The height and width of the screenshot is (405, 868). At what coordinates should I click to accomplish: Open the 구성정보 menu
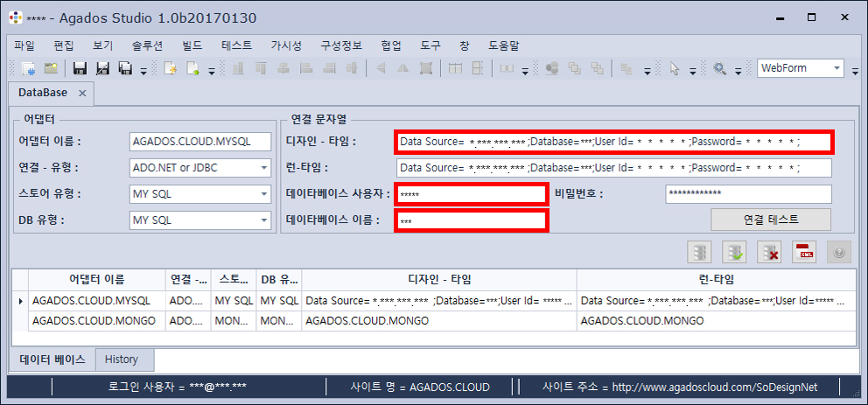point(341,45)
